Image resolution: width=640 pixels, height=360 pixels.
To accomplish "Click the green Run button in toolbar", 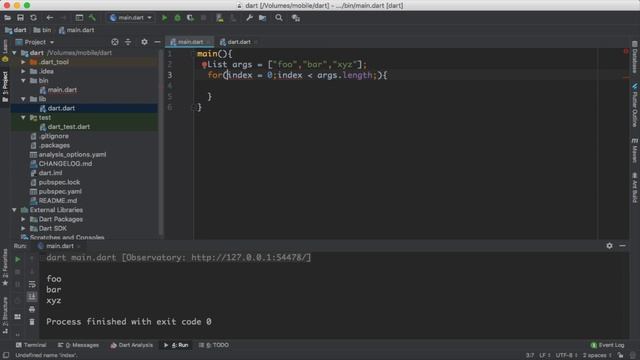I will tap(164, 18).
